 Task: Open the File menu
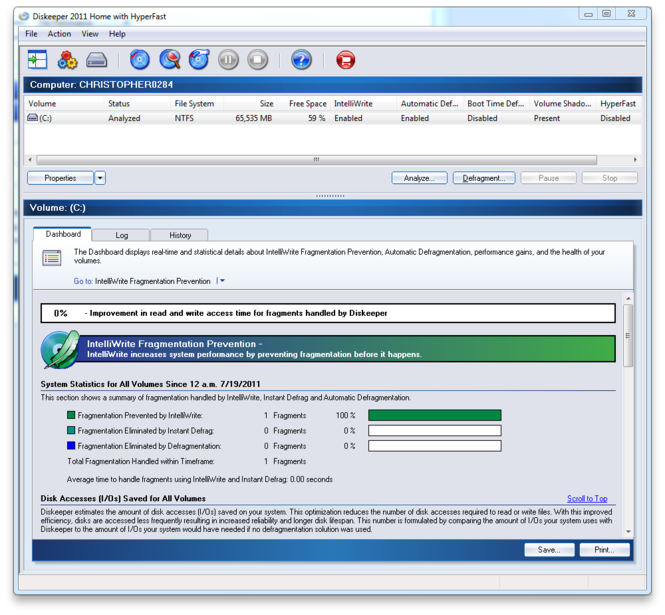(31, 34)
